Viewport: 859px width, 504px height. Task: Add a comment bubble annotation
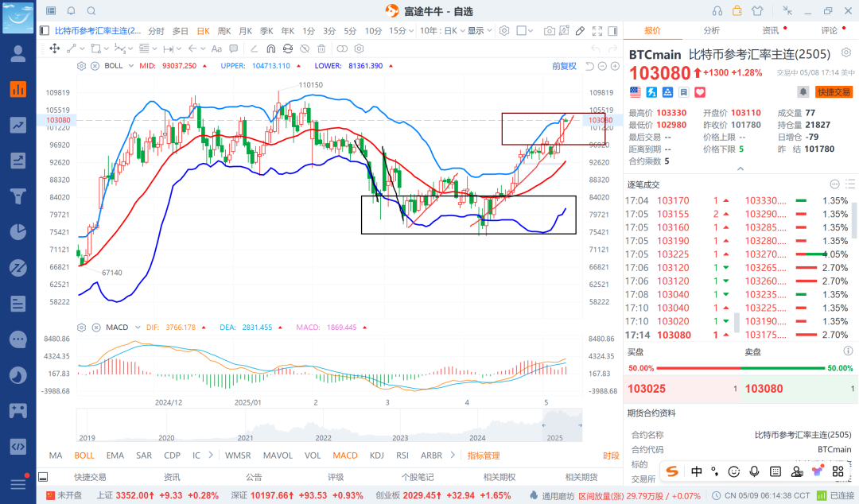[x=233, y=48]
